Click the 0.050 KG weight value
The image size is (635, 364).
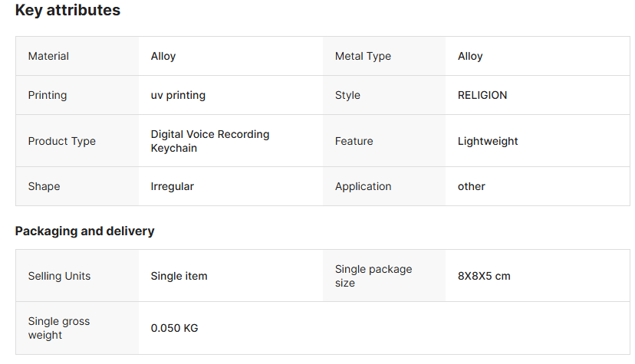coord(174,328)
